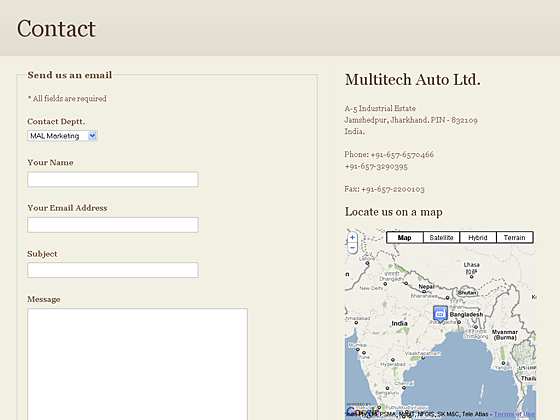
Task: Click the Nepal label on the map
Action: 426,286
